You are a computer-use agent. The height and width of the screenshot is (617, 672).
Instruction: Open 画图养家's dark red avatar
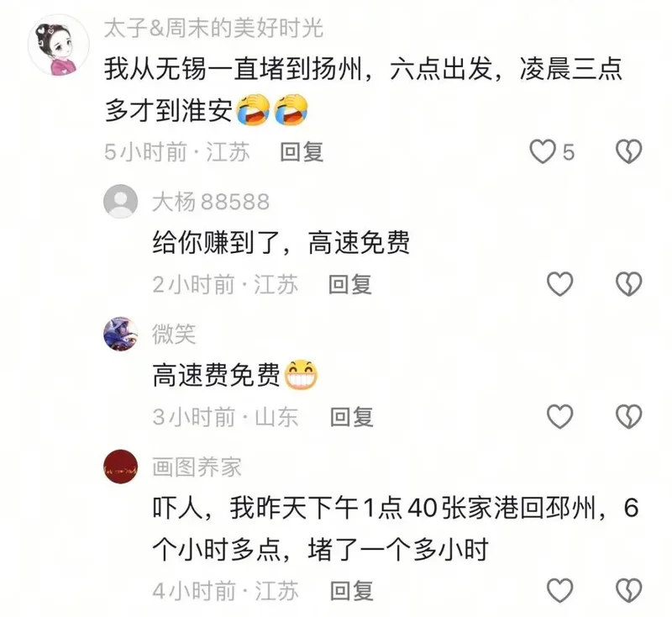point(120,467)
